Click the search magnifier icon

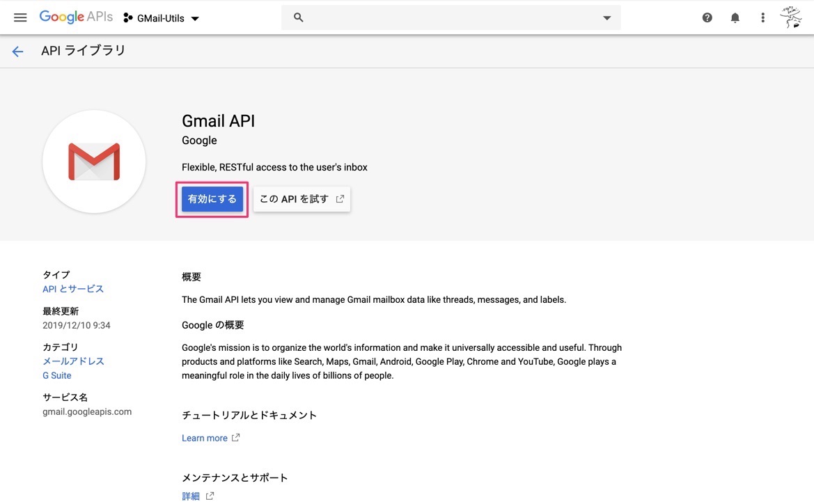click(298, 17)
